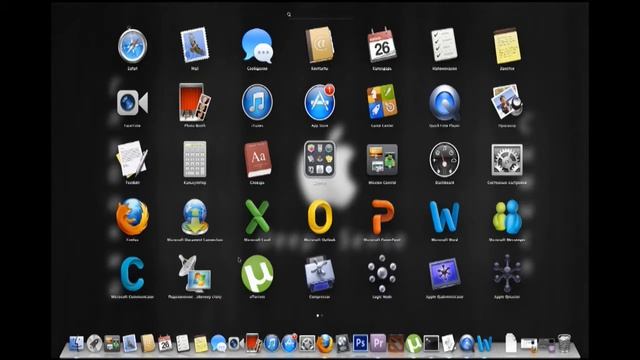Click the Launchpad rocket icon in the Dock
The image size is (640, 360).
(x=94, y=343)
